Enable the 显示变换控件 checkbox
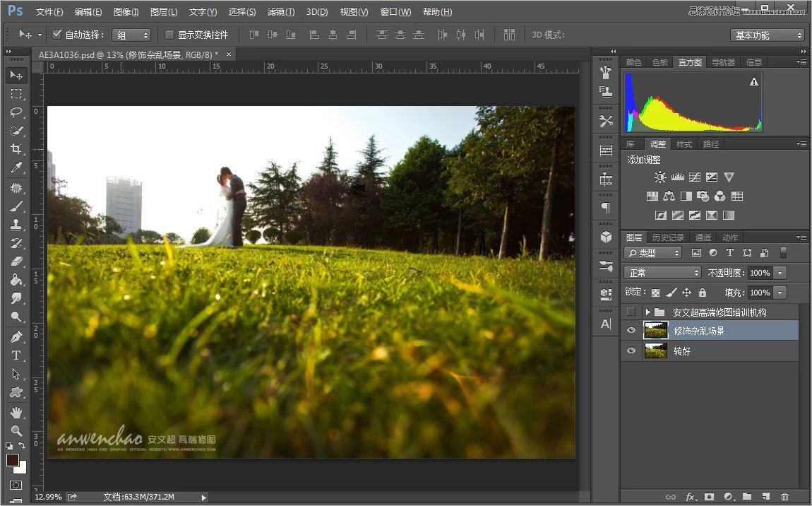 (x=169, y=35)
